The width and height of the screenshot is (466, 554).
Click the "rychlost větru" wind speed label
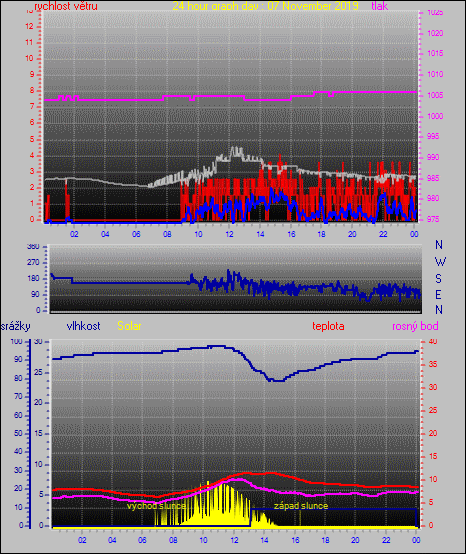click(66, 6)
